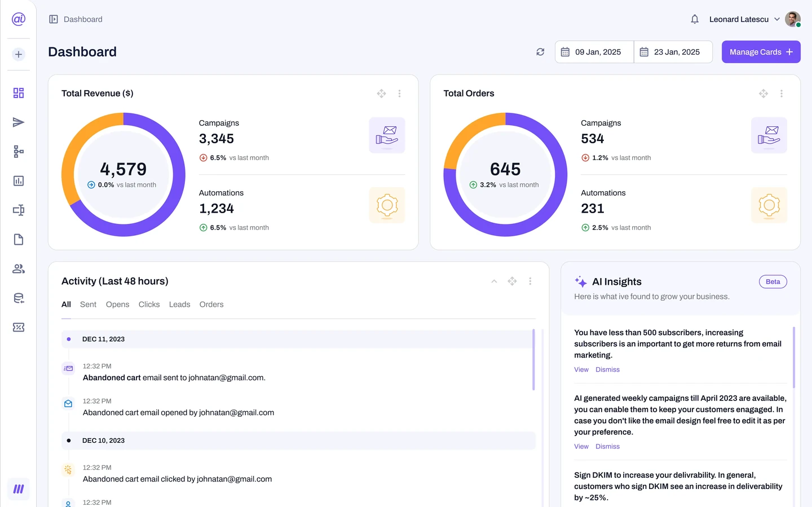The width and height of the screenshot is (812, 507).
Task: Click move handle on Total Revenue card
Action: (382, 94)
